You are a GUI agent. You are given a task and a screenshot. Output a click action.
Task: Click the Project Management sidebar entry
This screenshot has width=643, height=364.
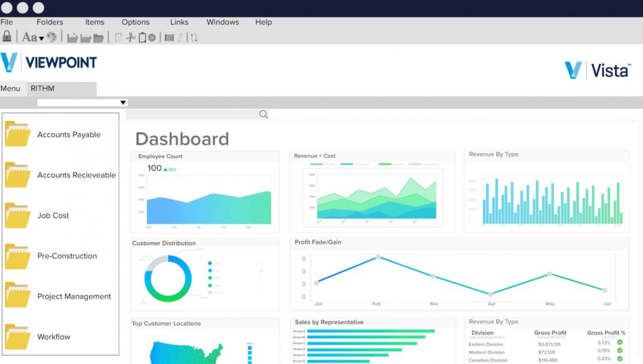click(x=74, y=295)
